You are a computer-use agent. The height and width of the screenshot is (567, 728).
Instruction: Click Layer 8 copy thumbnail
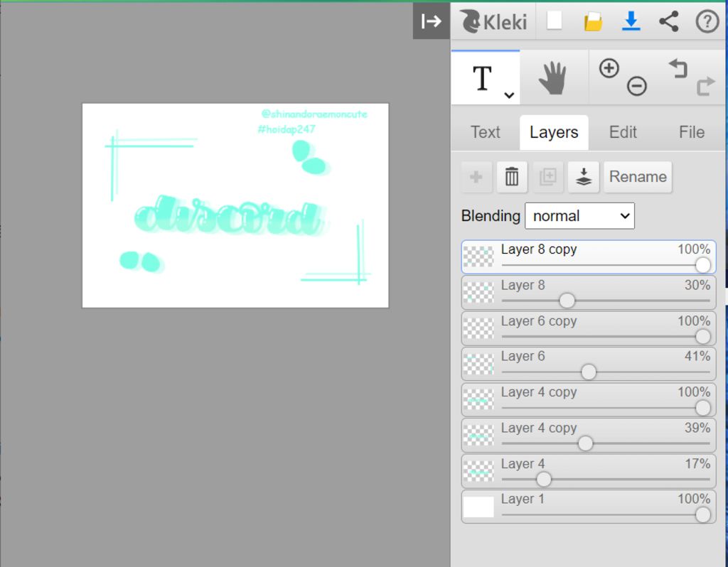pyautogui.click(x=478, y=256)
